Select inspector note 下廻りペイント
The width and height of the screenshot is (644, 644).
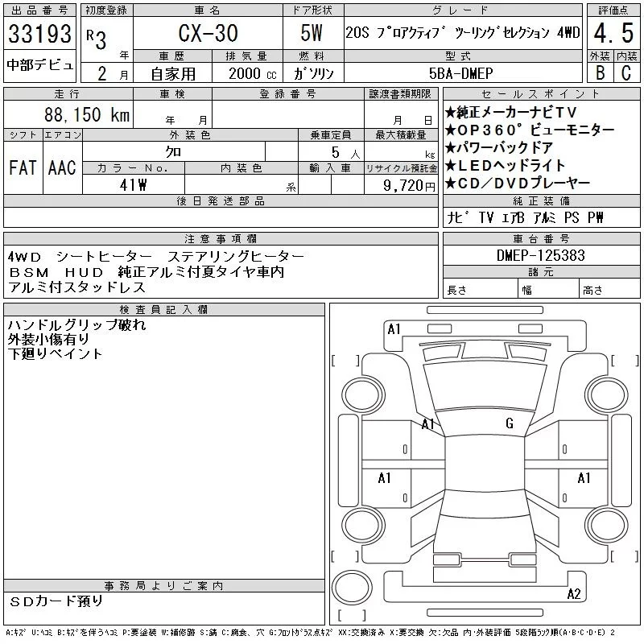pos(55,353)
